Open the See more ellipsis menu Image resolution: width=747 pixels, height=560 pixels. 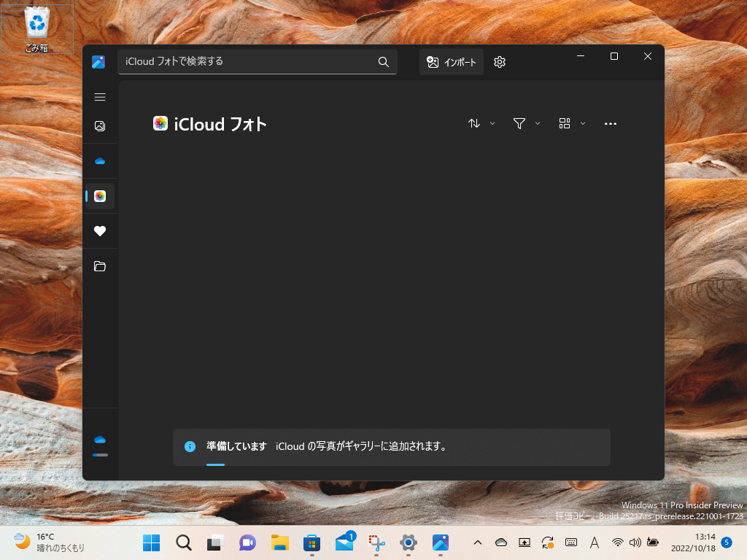[610, 123]
